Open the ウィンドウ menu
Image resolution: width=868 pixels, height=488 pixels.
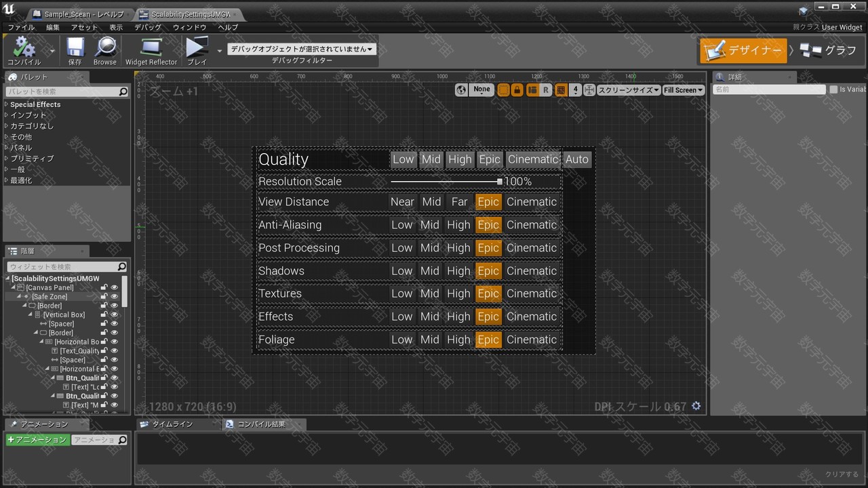pos(189,27)
